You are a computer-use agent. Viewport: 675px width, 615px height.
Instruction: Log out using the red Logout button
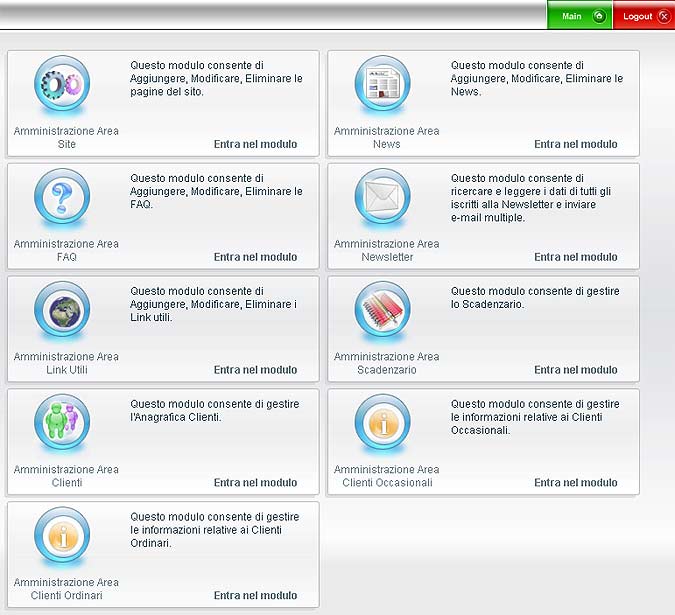(644, 15)
